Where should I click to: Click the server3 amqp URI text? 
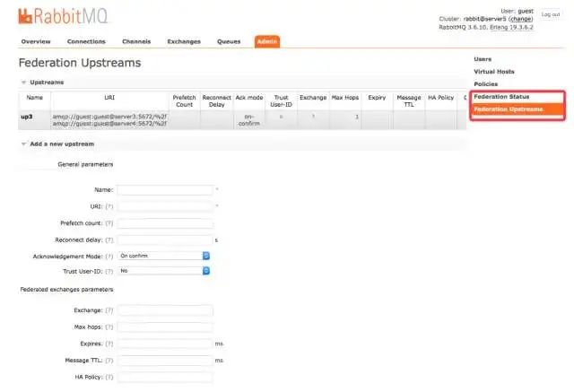pyautogui.click(x=109, y=117)
